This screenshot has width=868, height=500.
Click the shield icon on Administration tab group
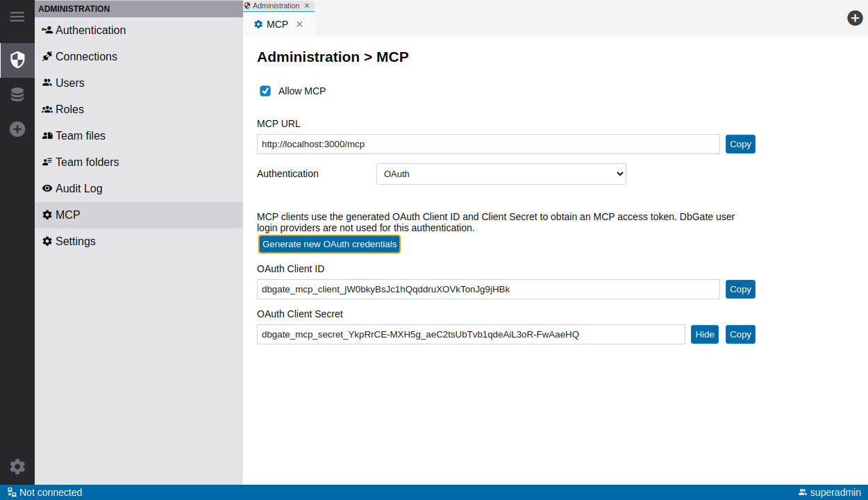(248, 6)
